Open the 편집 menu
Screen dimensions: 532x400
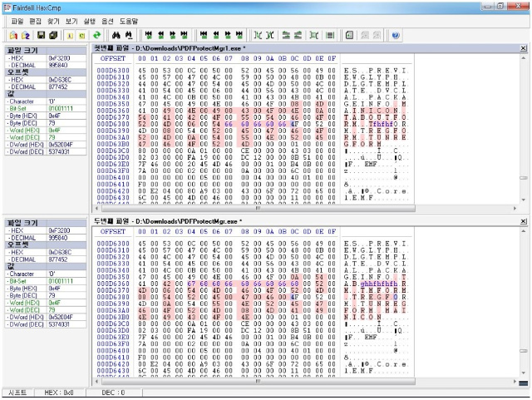tap(35, 21)
